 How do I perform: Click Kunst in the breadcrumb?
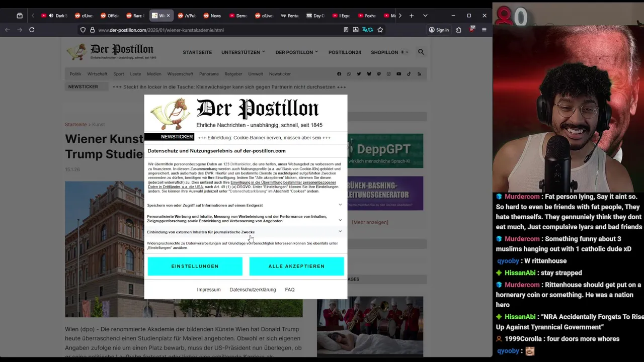pyautogui.click(x=99, y=124)
